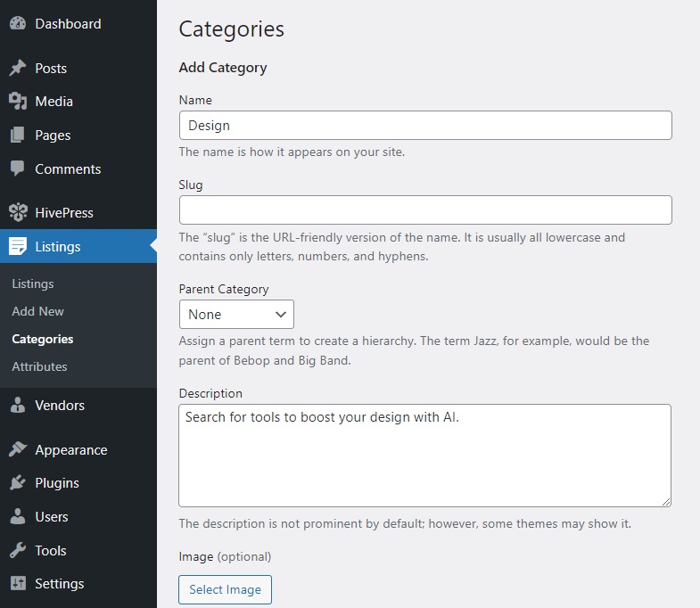The height and width of the screenshot is (608, 700).
Task: Click the Users silhouette icon
Action: pos(18,516)
